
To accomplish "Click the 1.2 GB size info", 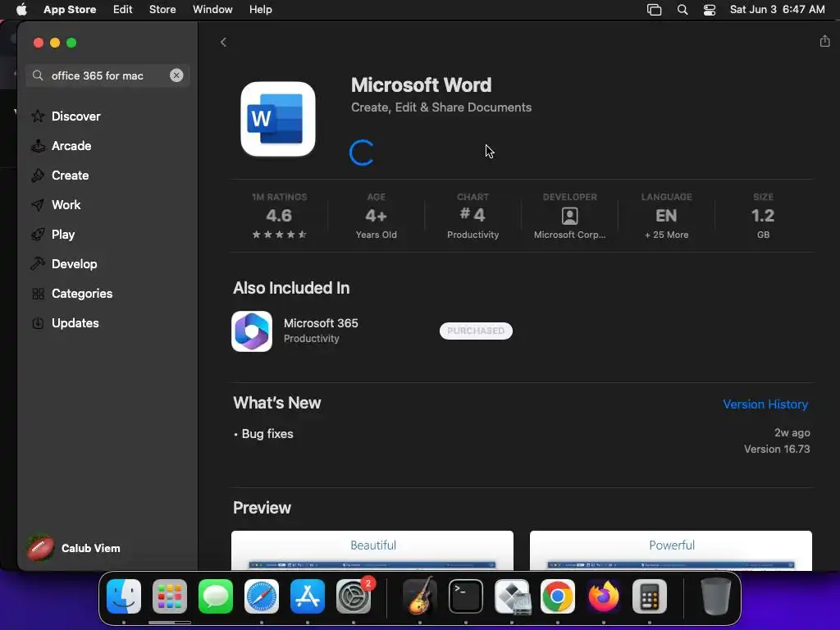I will coord(763,216).
